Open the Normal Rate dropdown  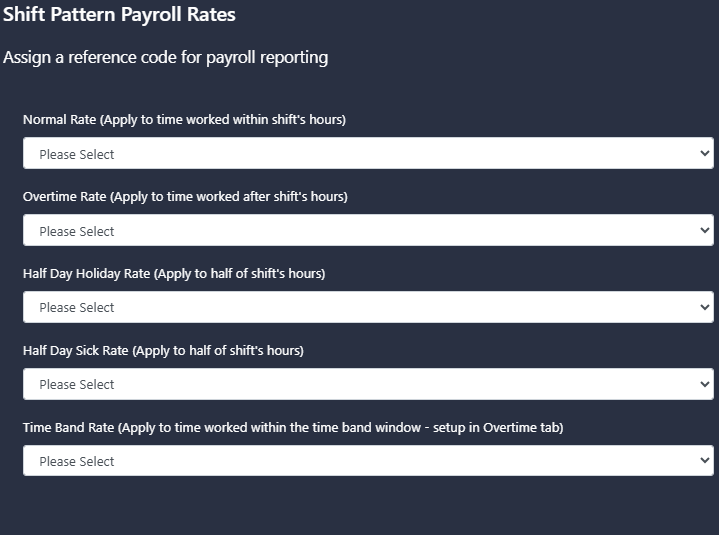coord(368,153)
